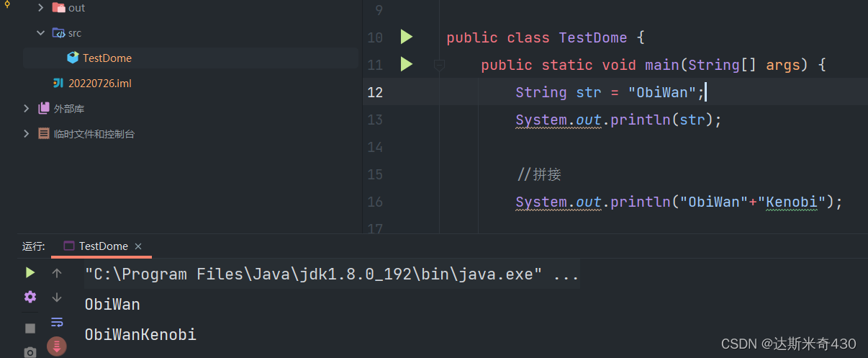The height and width of the screenshot is (358, 868).
Task: Expand the 外部库 node
Action: [x=27, y=109]
